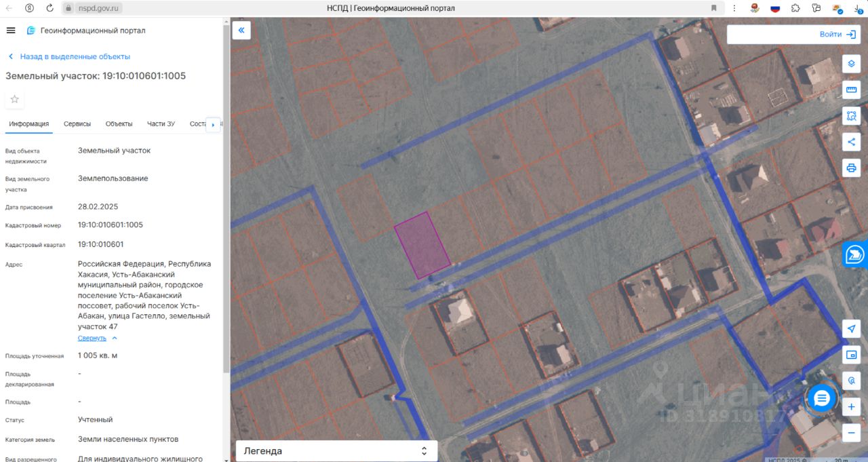Select the ruler measurement tool
Viewport: 868px width, 462px height.
[852, 90]
